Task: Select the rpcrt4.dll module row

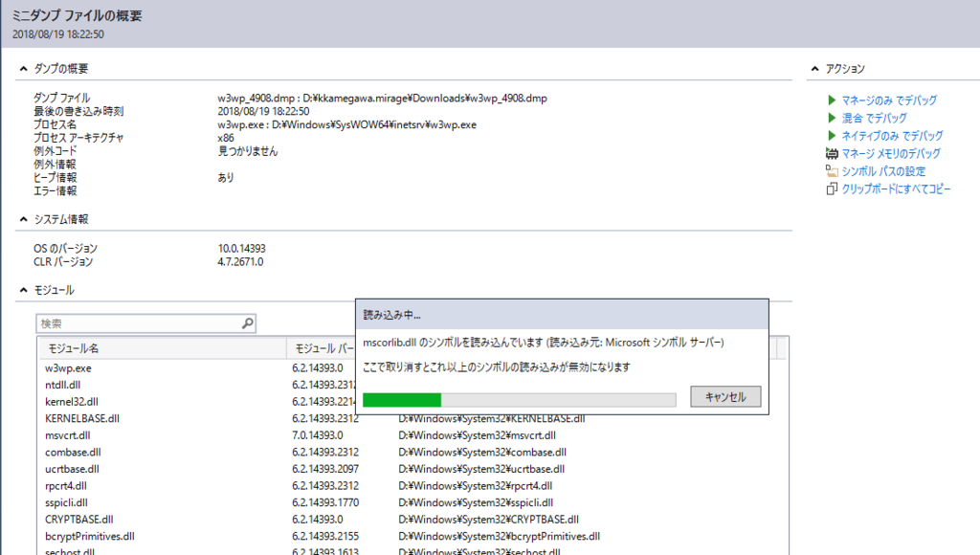Action: 412,486
